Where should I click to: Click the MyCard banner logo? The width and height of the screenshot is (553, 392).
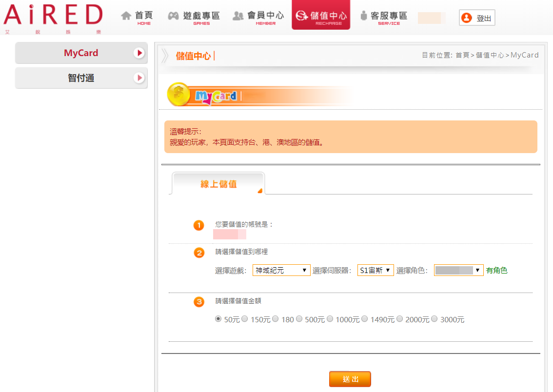[x=216, y=96]
